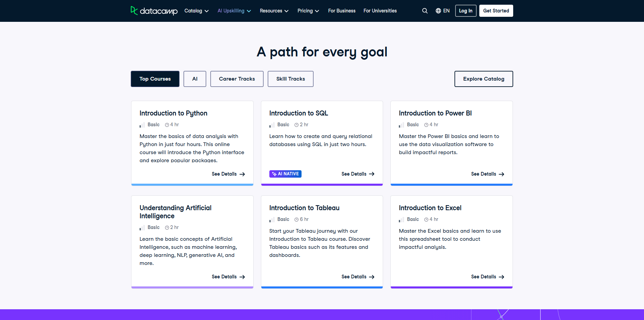Switch to the Career Tracks tab
The width and height of the screenshot is (644, 320).
(237, 79)
